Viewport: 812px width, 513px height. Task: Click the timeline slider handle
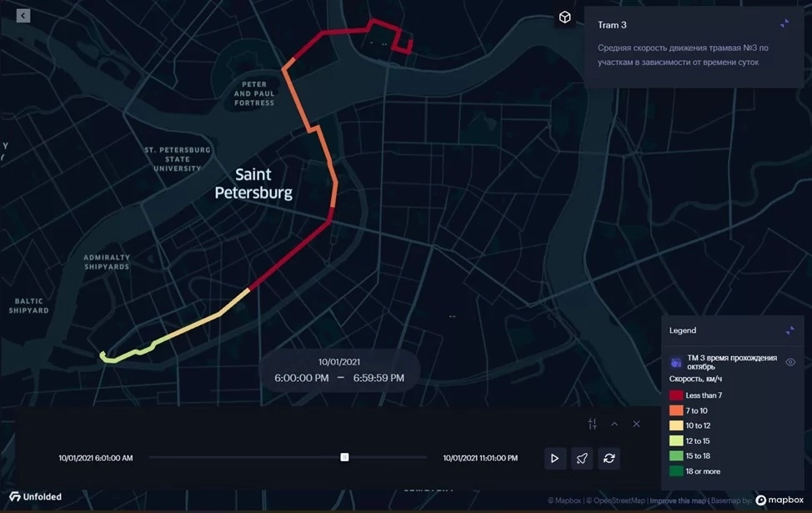coord(344,457)
